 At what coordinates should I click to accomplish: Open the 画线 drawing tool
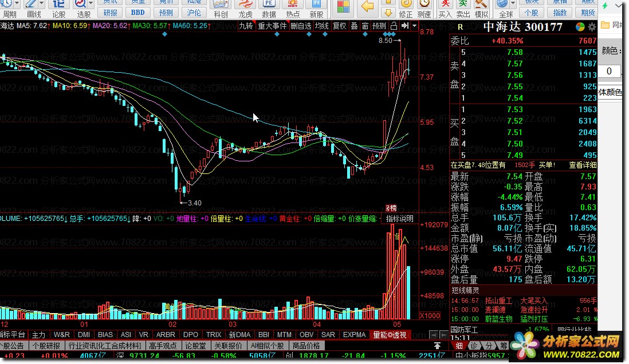pos(33,9)
